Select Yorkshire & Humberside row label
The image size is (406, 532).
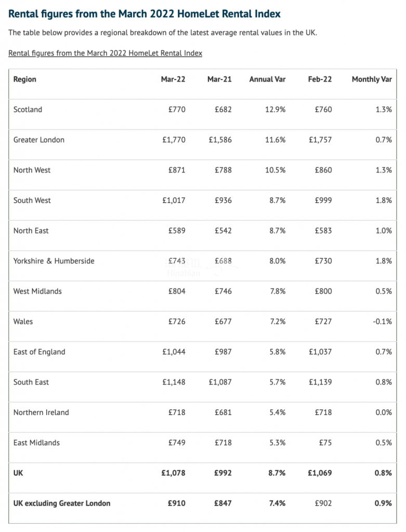tap(54, 261)
